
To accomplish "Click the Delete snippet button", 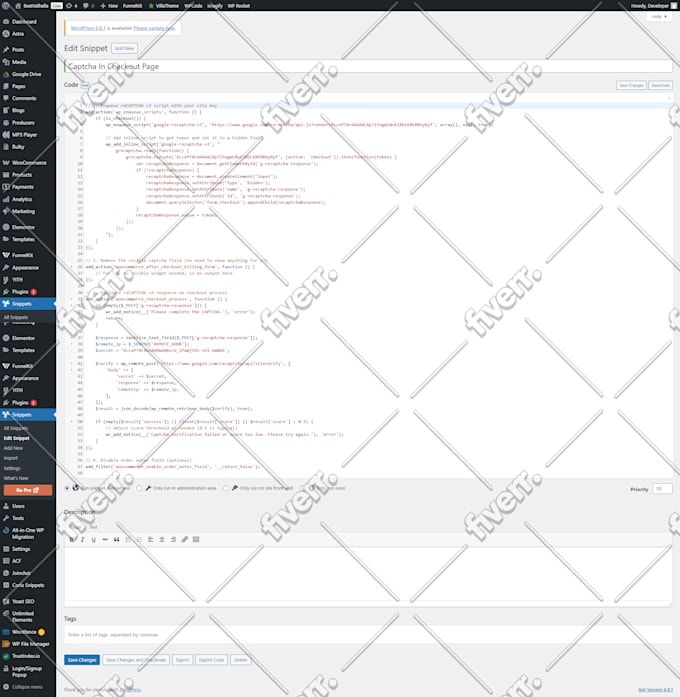I will (x=240, y=660).
